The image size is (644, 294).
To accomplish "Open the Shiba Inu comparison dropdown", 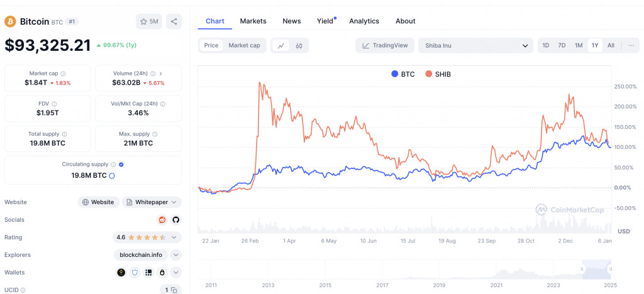I will [x=475, y=45].
